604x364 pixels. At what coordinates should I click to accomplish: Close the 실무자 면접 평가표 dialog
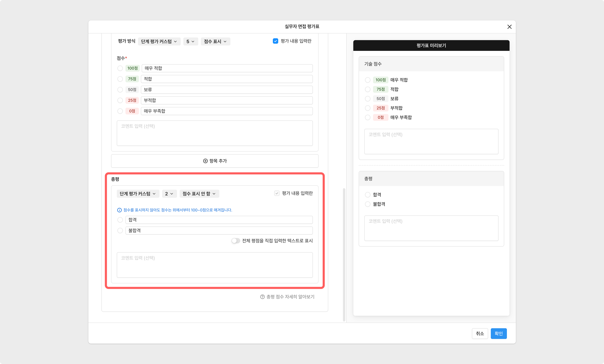(509, 27)
